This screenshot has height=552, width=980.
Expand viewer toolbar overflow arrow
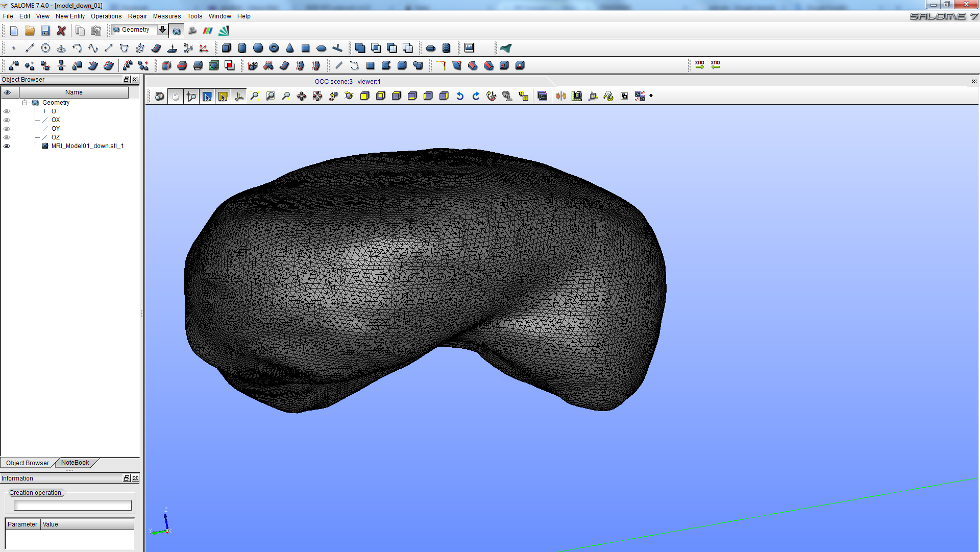pyautogui.click(x=651, y=96)
